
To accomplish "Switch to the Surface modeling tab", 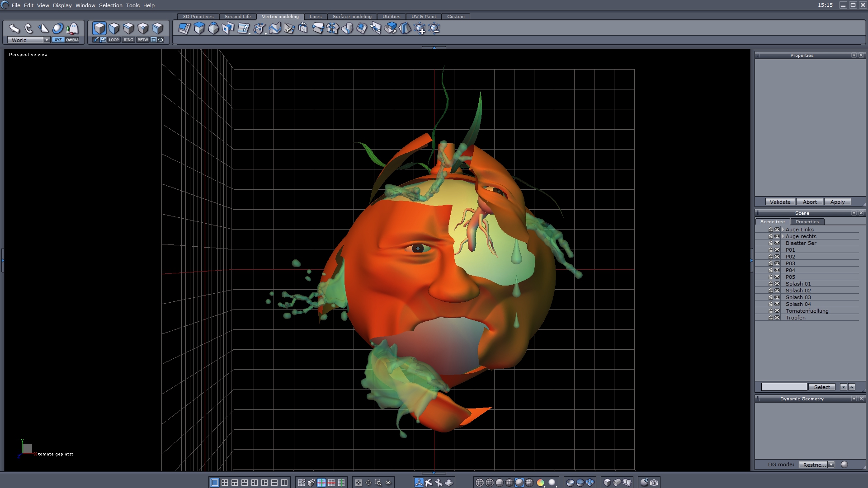I will coord(352,16).
